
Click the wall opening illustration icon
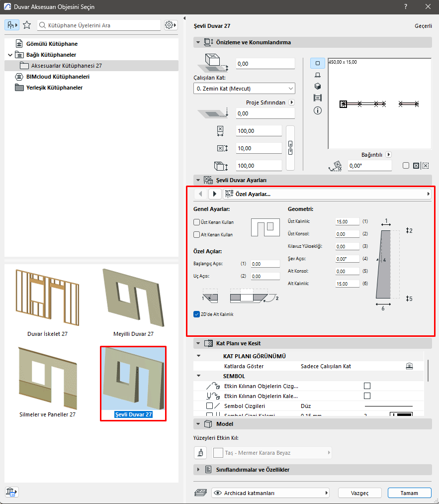click(x=265, y=227)
